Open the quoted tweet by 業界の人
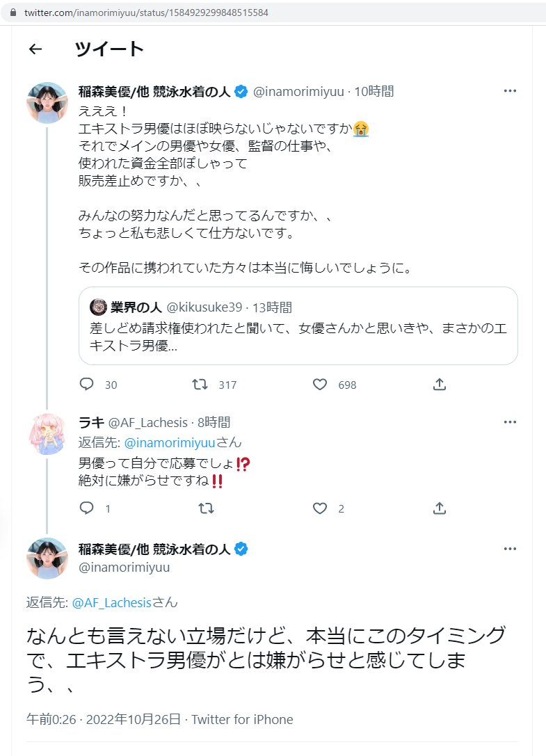The width and height of the screenshot is (546, 756). click(298, 325)
